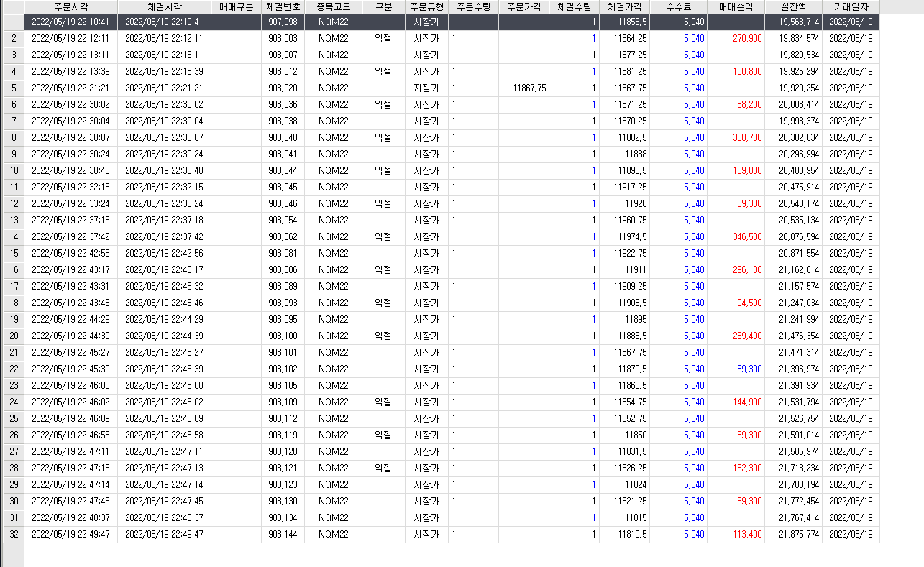Click the 체결번호 column header
This screenshot has height=567, width=924.
click(x=283, y=6)
